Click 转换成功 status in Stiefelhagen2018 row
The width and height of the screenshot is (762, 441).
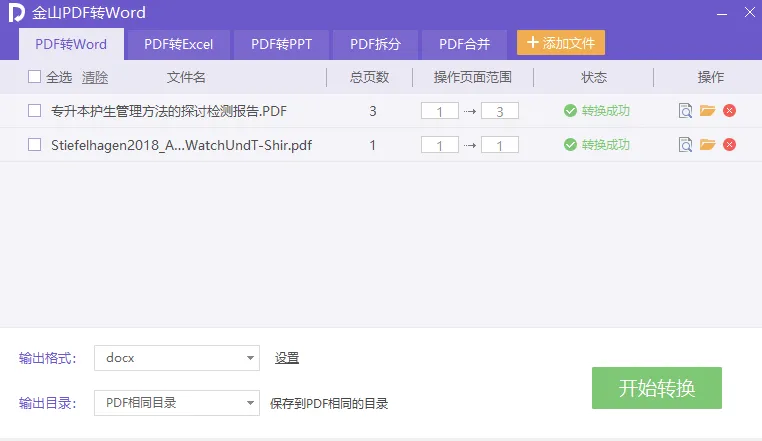tap(606, 145)
